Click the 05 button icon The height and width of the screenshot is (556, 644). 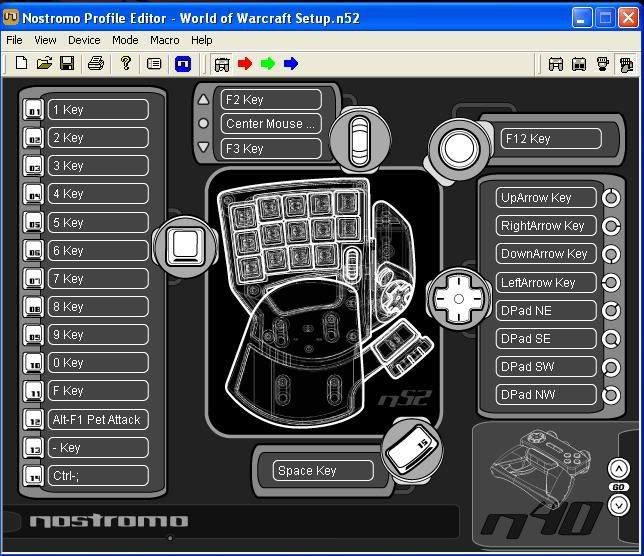pyautogui.click(x=34, y=223)
